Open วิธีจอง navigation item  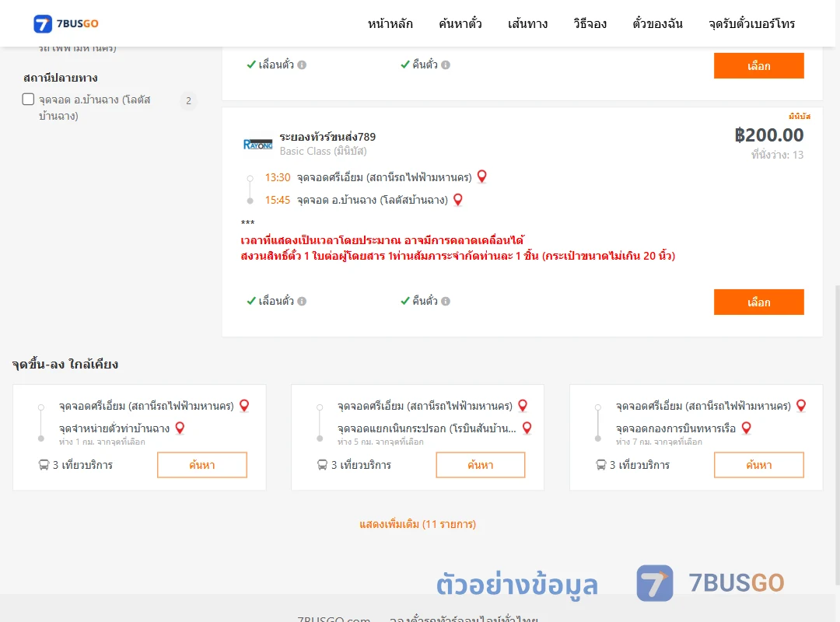590,23
